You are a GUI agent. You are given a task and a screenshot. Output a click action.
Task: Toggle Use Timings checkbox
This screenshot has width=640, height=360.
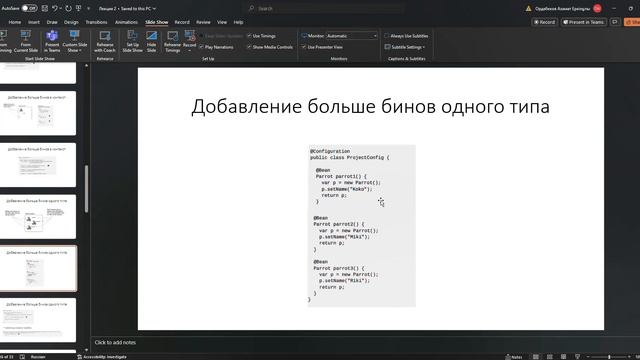pyautogui.click(x=261, y=36)
